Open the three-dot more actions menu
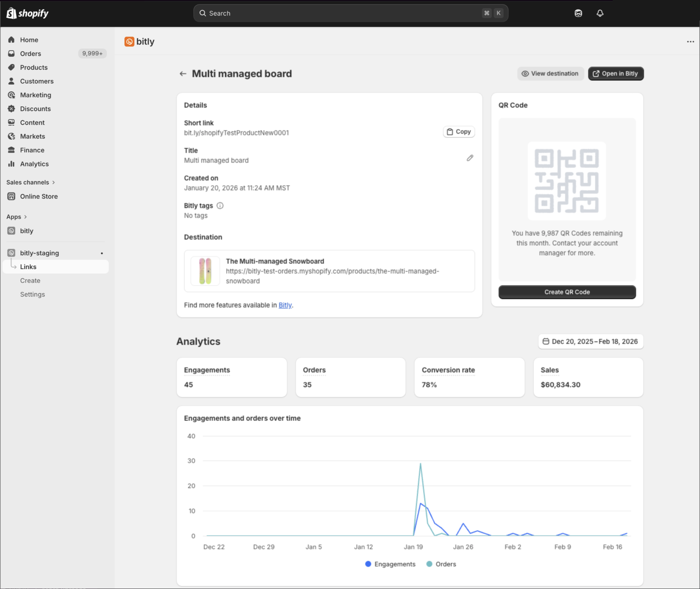The width and height of the screenshot is (700, 589). coord(690,42)
